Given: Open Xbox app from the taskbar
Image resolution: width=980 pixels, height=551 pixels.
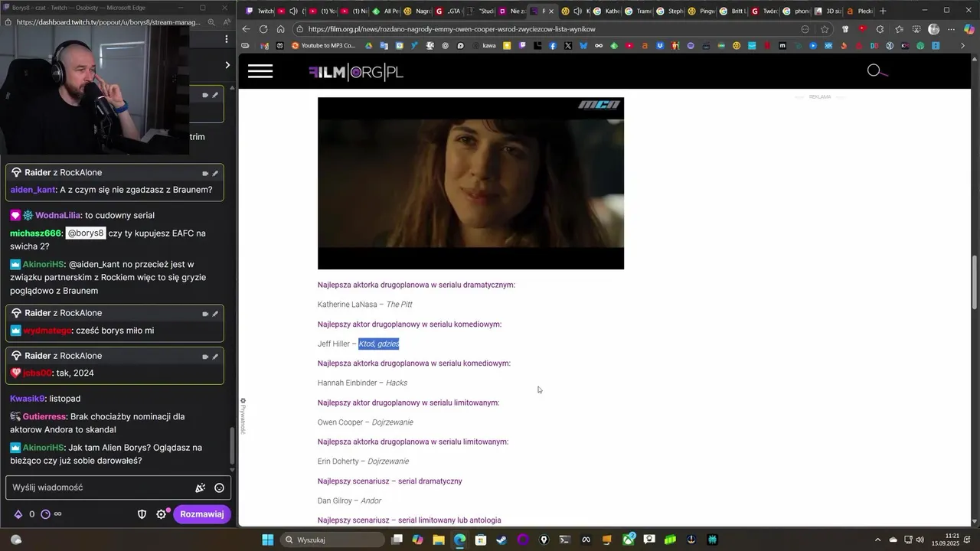Looking at the screenshot, I should click(629, 540).
